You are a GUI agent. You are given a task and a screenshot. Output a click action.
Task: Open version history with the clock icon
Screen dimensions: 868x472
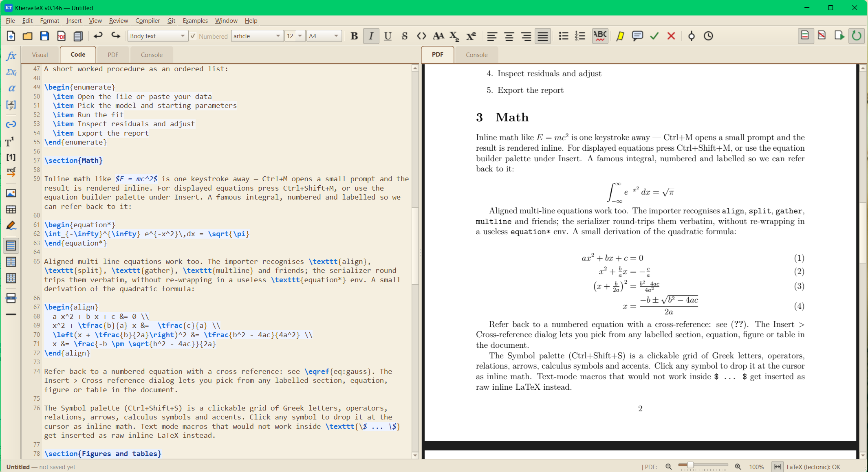pyautogui.click(x=709, y=36)
